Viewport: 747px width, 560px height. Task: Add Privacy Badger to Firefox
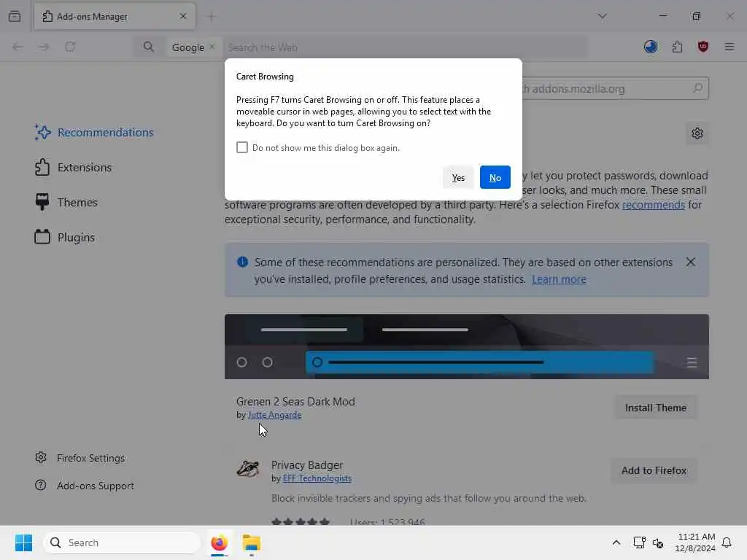(654, 470)
